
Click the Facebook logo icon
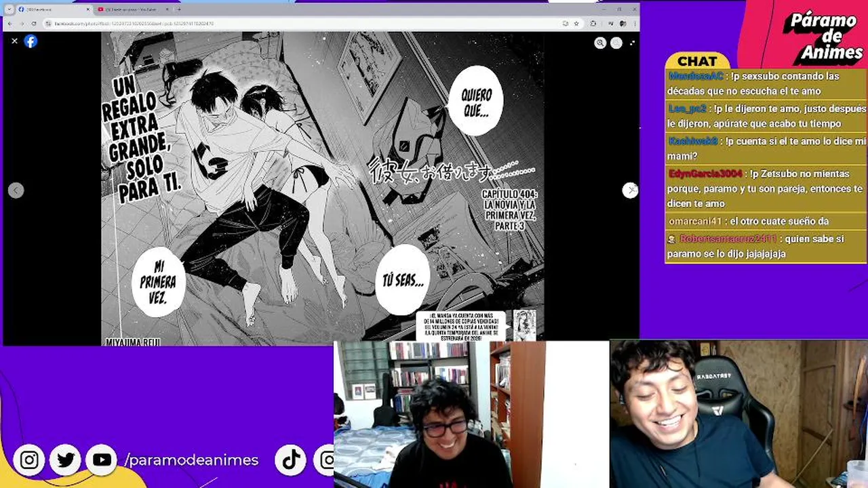(31, 41)
